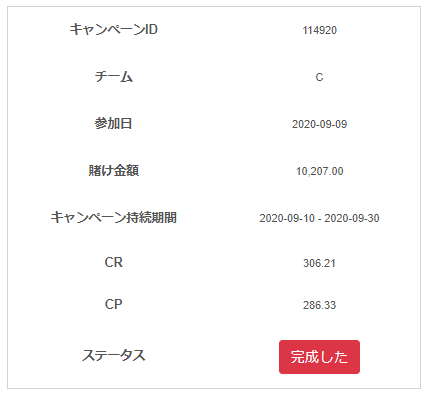Select team value C
430x398 pixels.
pos(319,77)
